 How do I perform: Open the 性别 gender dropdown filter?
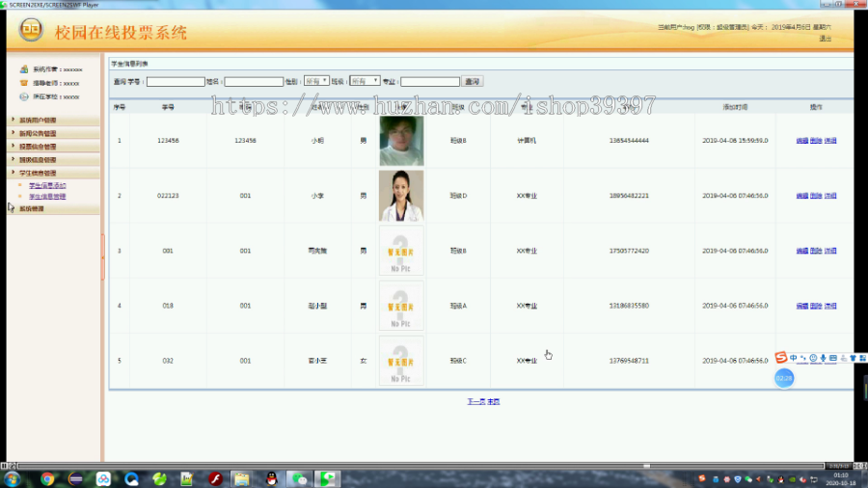pyautogui.click(x=316, y=81)
